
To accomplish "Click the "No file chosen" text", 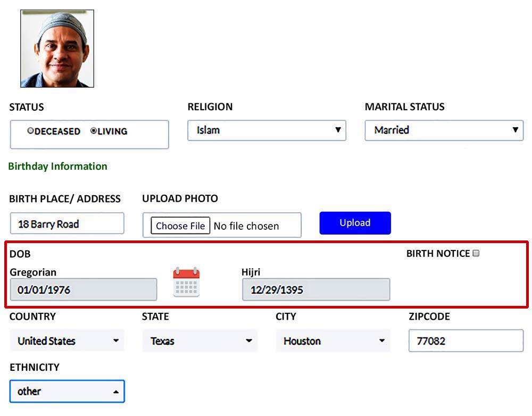I will coord(246,226).
